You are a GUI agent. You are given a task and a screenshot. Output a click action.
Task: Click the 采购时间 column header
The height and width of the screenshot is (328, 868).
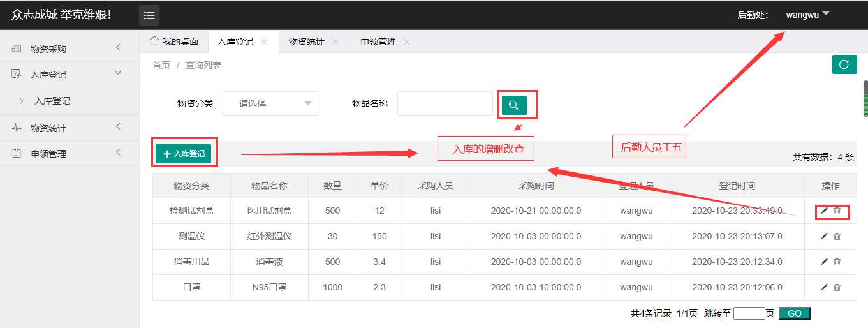click(x=536, y=186)
